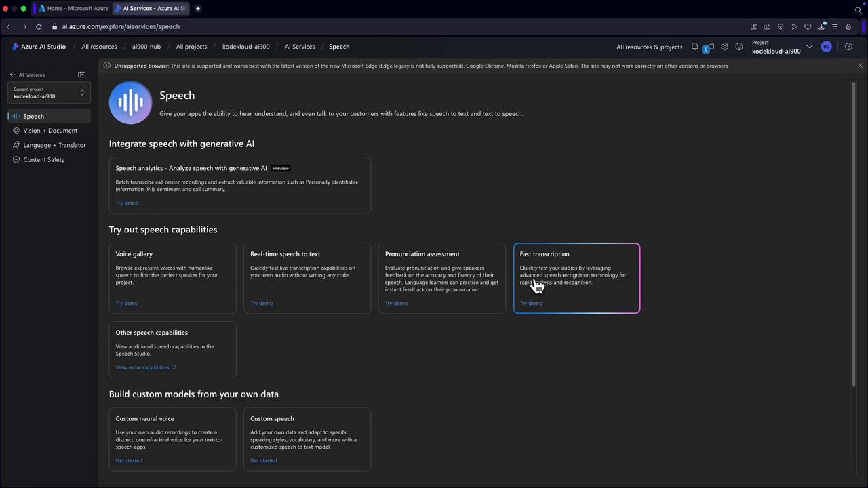Open the announcements megaphone with badge
This screenshot has height=488, width=868.
click(x=708, y=47)
